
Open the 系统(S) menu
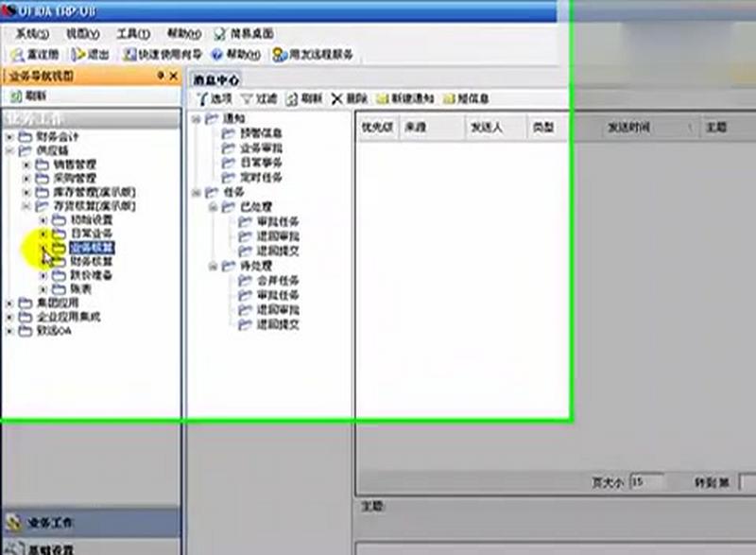coord(26,31)
